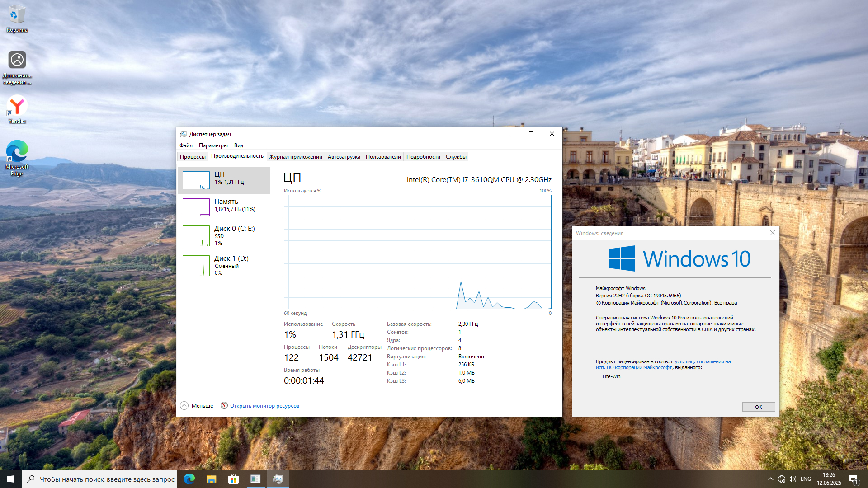Open File Explorer from the taskbar
The width and height of the screenshot is (868, 488).
coord(211,479)
